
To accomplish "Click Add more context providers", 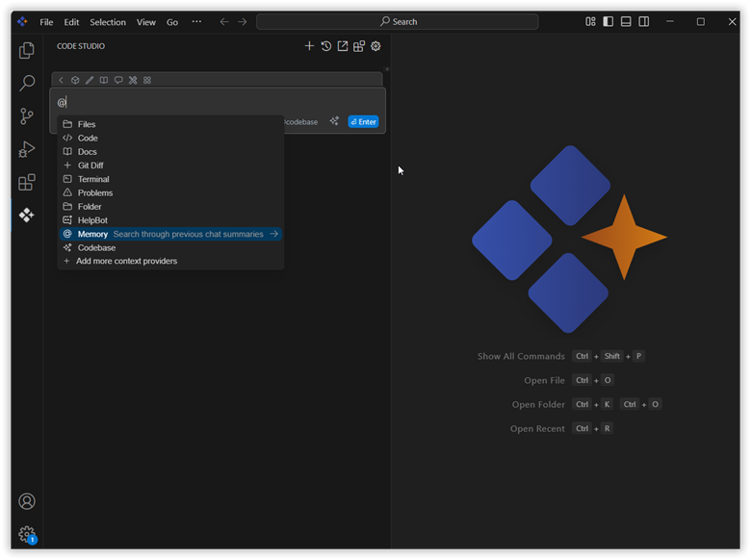I will click(x=126, y=261).
